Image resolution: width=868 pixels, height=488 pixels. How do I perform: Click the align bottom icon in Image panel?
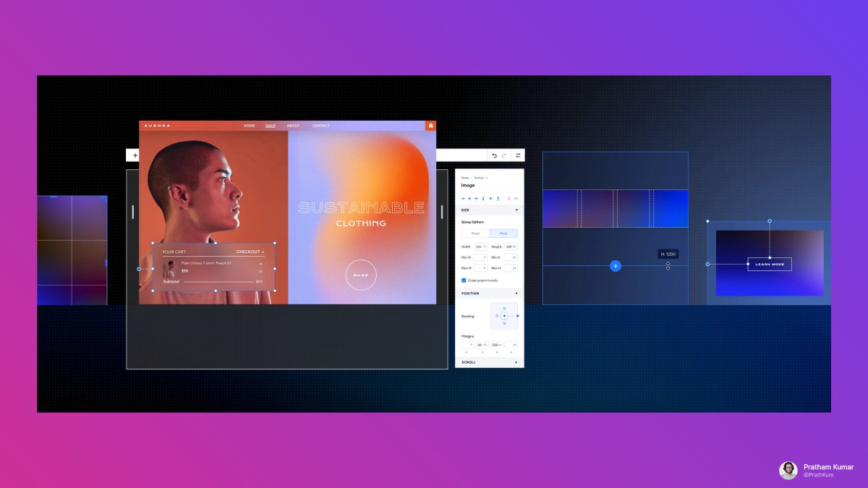[x=498, y=198]
